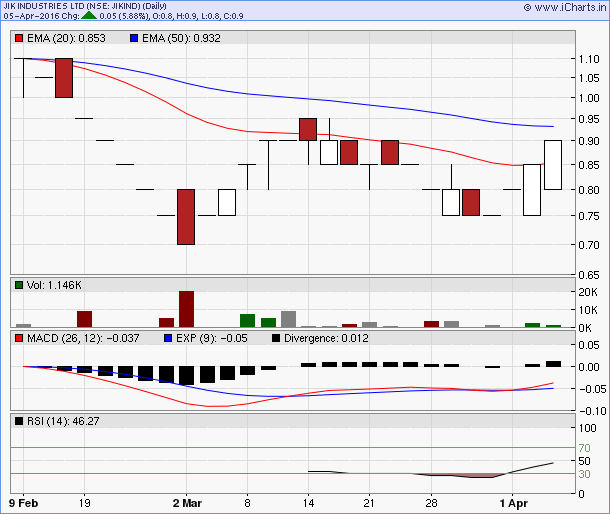Click the '2 Mar' date axis label
This screenshot has width=610, height=514.
[x=187, y=503]
